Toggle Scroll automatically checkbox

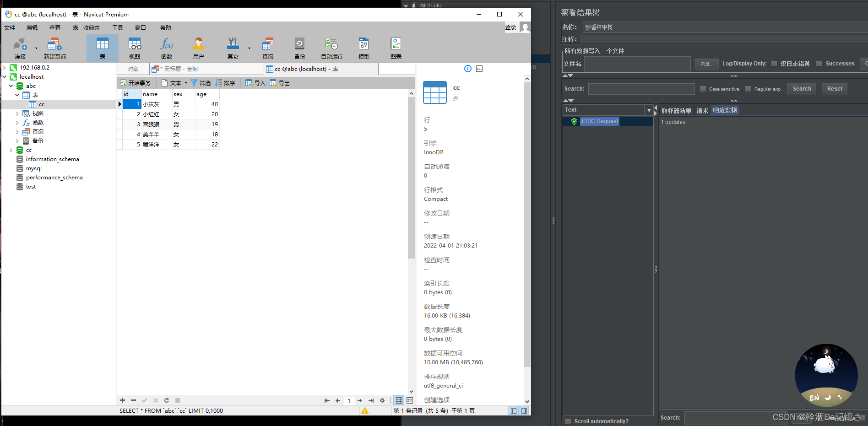click(568, 421)
